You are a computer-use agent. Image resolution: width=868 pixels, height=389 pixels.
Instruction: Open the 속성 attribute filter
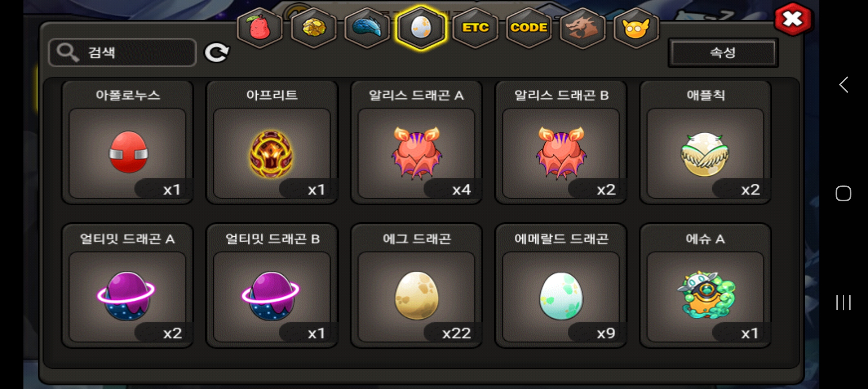723,53
